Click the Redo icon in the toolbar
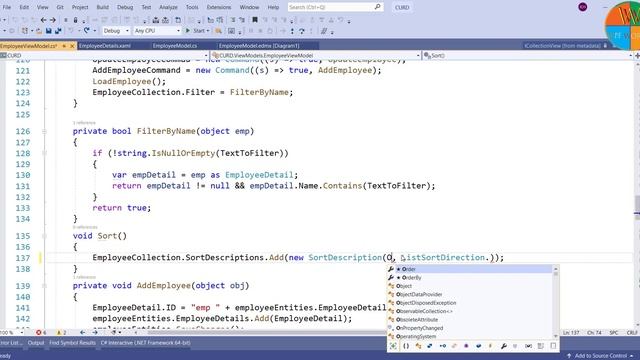The height and width of the screenshot is (360, 640). click(87, 31)
